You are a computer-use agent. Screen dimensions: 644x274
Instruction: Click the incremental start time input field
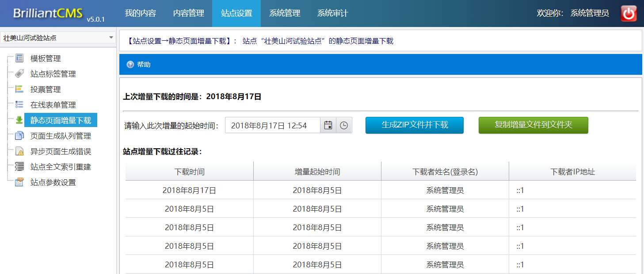tap(272, 125)
